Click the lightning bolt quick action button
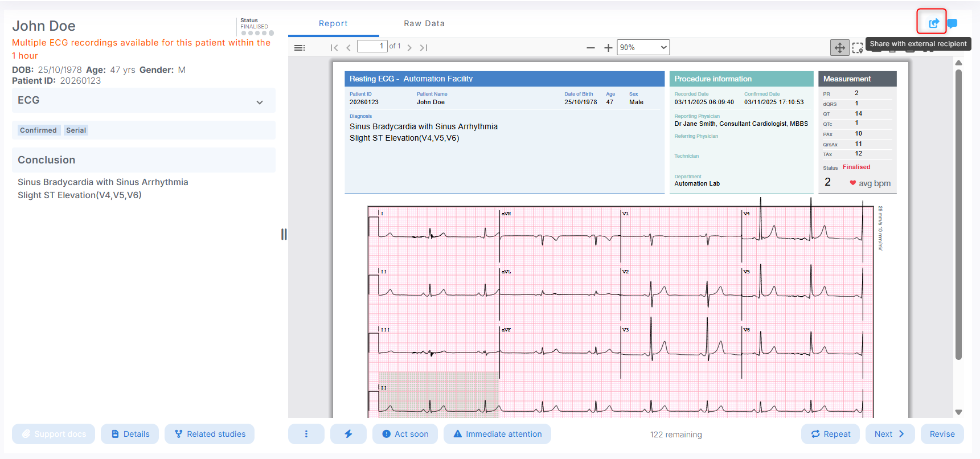 348,434
